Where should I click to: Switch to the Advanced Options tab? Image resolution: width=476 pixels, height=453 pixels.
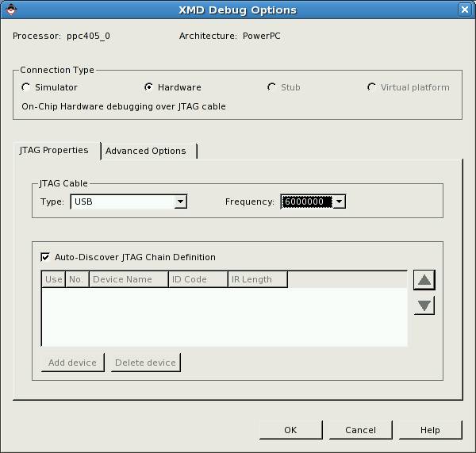146,151
